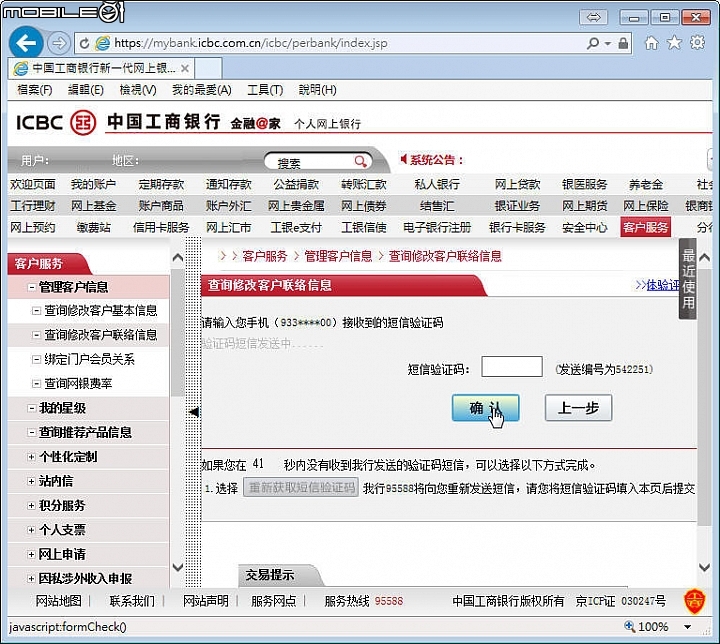Reload the page with the refresh icon
720x644 pixels.
point(84,44)
